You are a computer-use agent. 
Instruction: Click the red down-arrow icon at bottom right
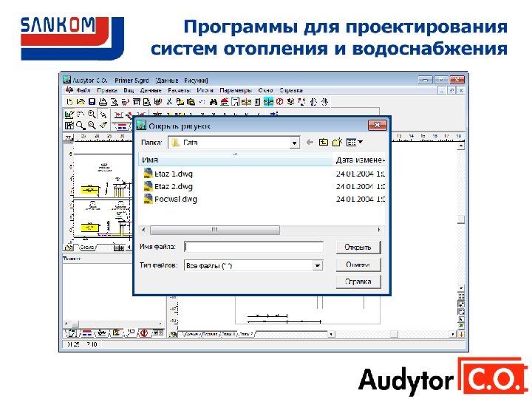(461, 334)
